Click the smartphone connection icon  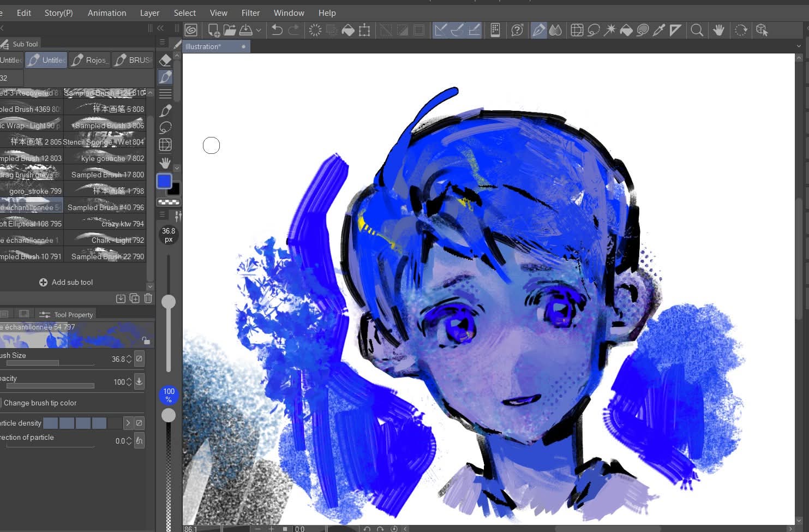point(495,30)
